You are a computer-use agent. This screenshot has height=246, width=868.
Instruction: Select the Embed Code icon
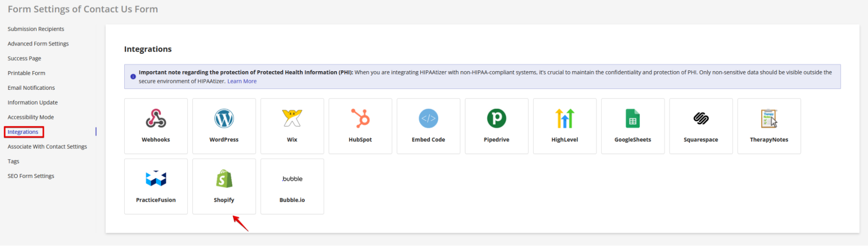[429, 118]
